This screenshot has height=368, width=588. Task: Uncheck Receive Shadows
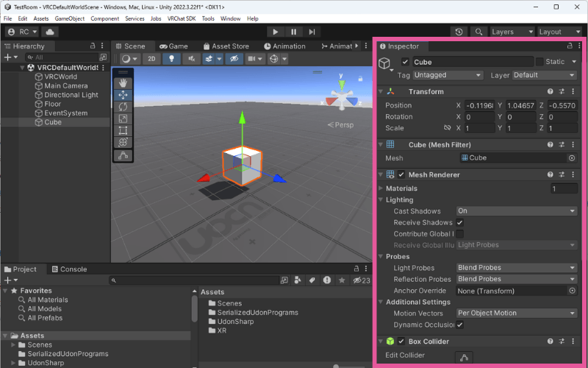coord(460,222)
